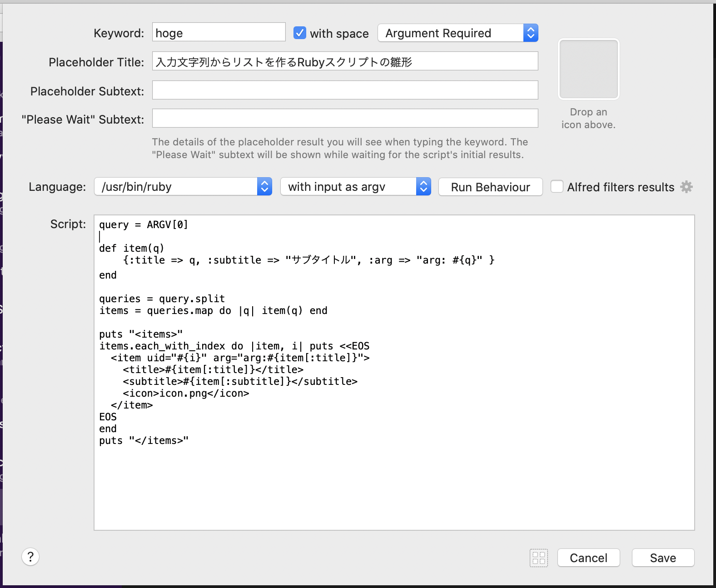Click the Placeholder Title field
This screenshot has width=716, height=588.
coord(345,61)
